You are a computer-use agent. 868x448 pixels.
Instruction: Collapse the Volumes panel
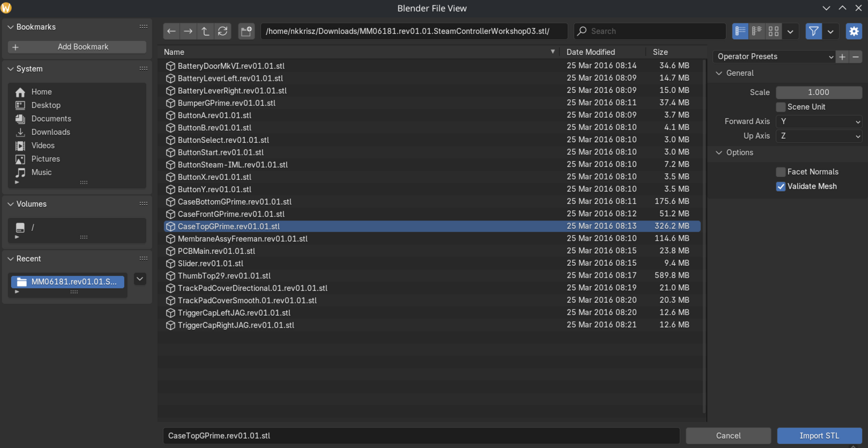tap(10, 204)
